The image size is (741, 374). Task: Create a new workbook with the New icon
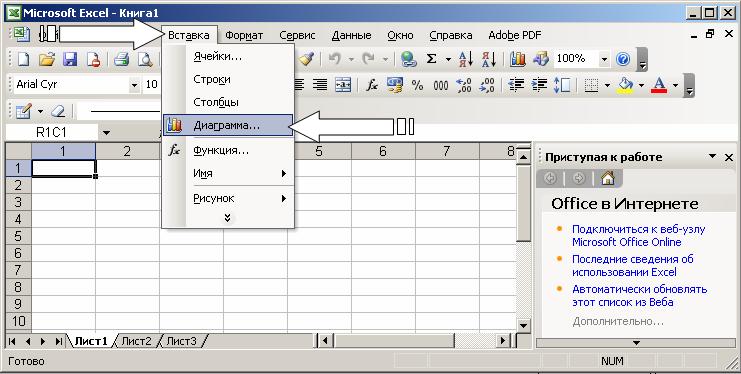(23, 59)
